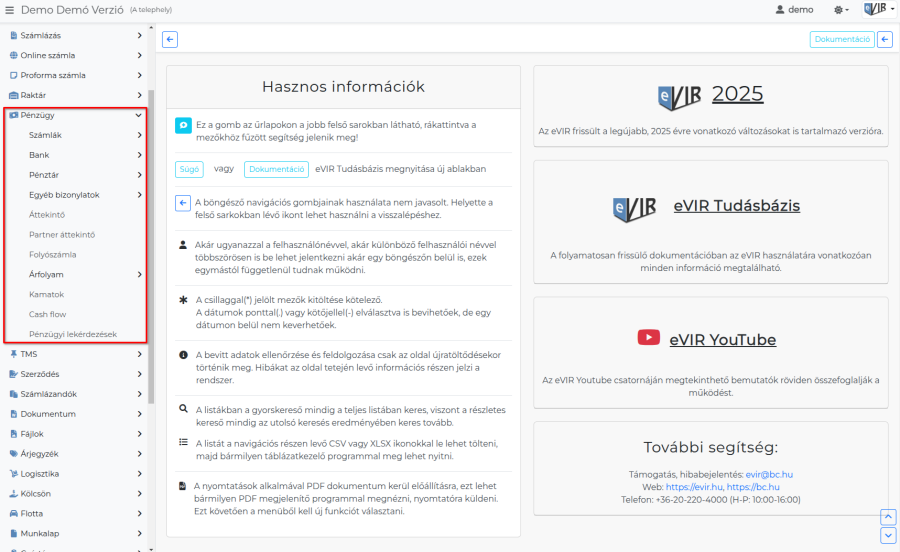
Task: Click eVIR logo beside 2025 heading
Action: coord(680,97)
